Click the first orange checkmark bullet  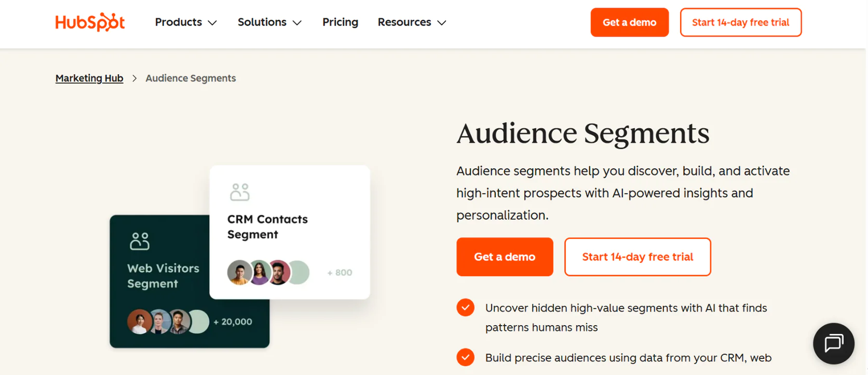pos(465,307)
